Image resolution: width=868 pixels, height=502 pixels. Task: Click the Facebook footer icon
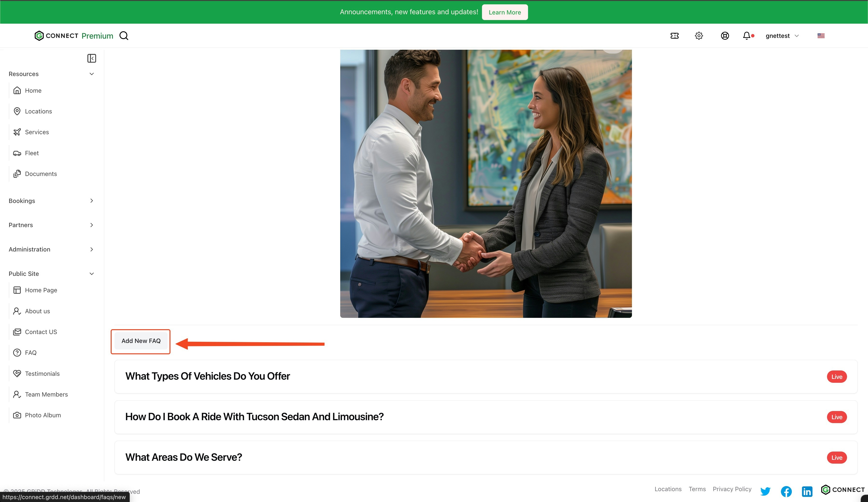[786, 491]
